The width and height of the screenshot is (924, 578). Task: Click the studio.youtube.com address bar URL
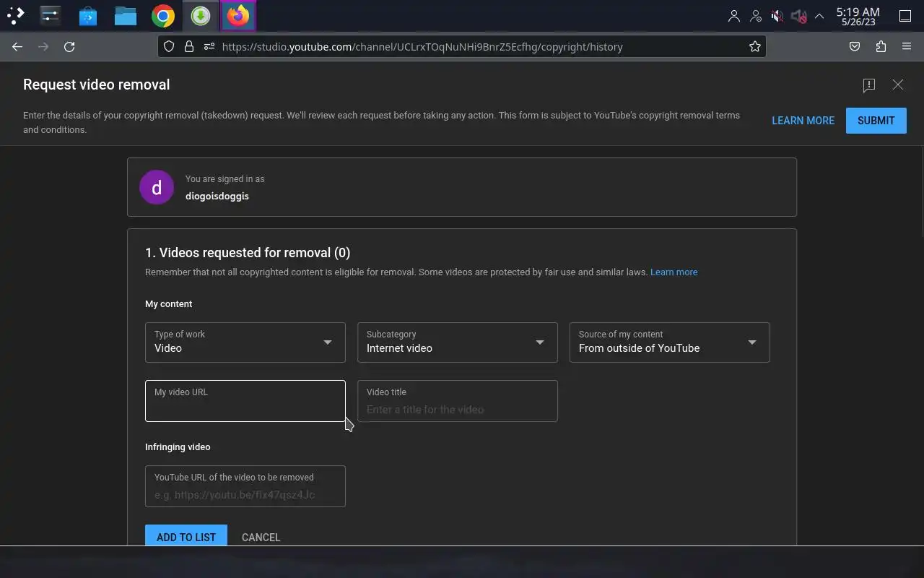click(422, 46)
